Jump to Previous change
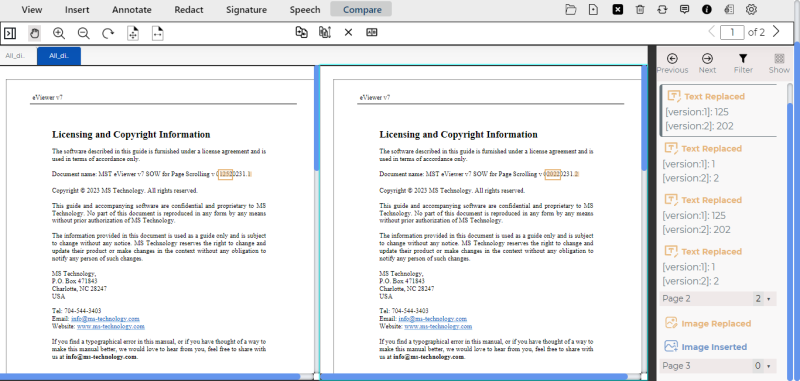The height and width of the screenshot is (381, 800). tap(672, 64)
